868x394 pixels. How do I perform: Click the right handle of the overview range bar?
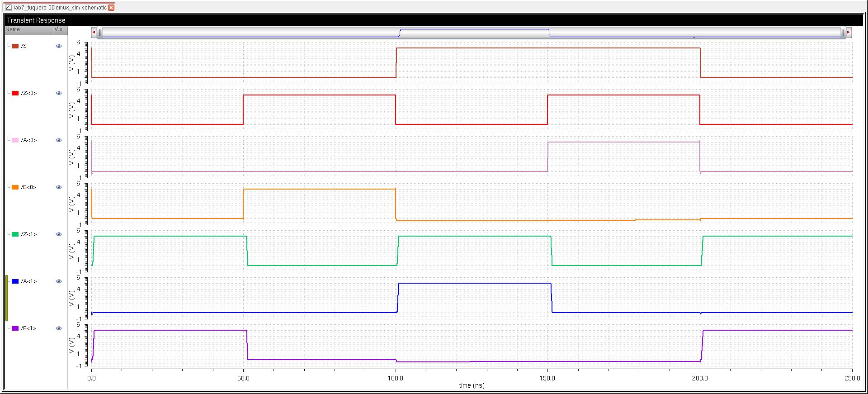point(843,32)
